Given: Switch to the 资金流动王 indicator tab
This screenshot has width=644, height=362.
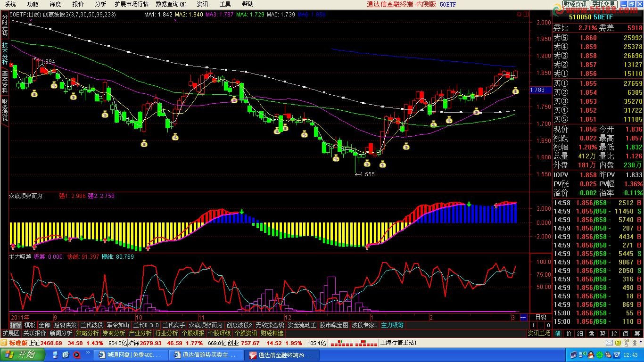Looking at the screenshot, I should click(x=302, y=325).
